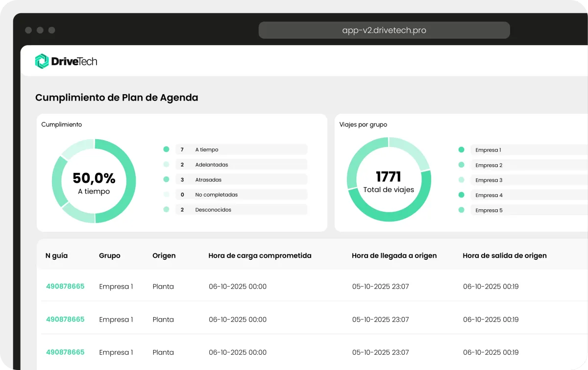Open guide 490878665 in the third row
Screen dimensions: 588x370
point(65,352)
